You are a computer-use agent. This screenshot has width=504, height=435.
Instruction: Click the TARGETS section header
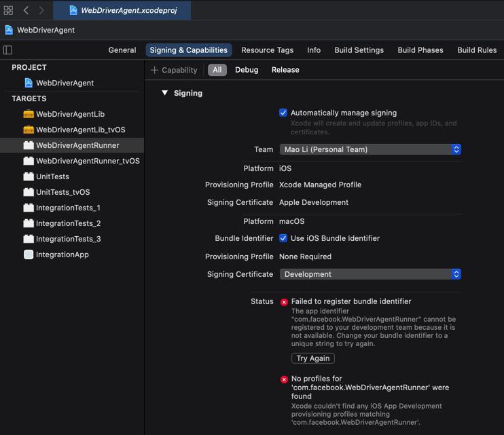click(29, 98)
